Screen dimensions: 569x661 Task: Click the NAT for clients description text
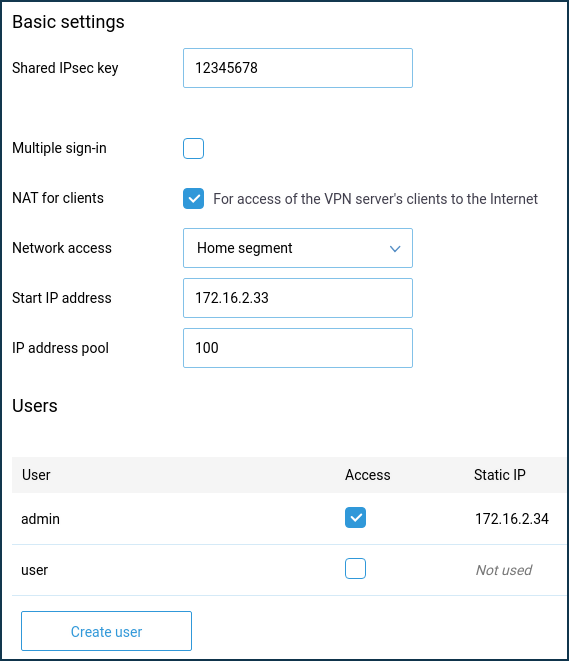(x=375, y=199)
